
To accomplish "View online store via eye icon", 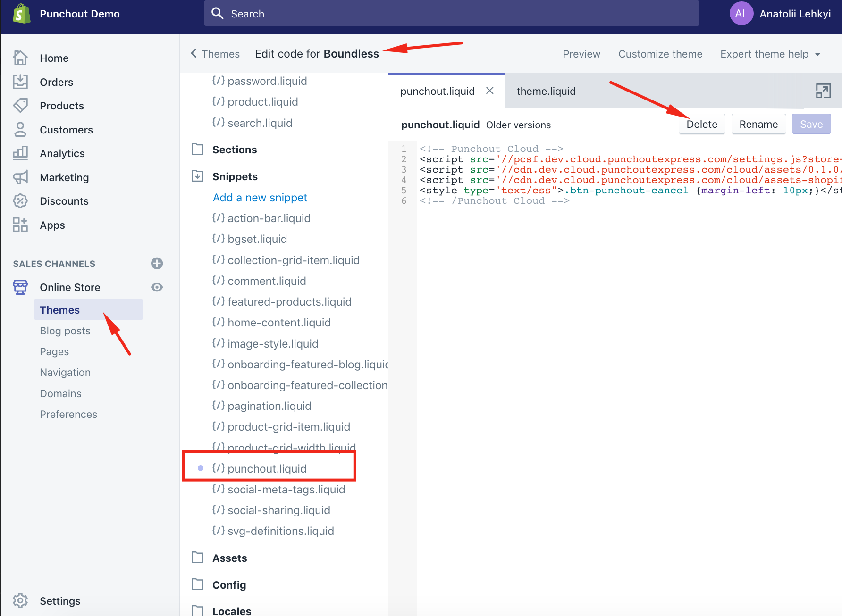I will [157, 287].
